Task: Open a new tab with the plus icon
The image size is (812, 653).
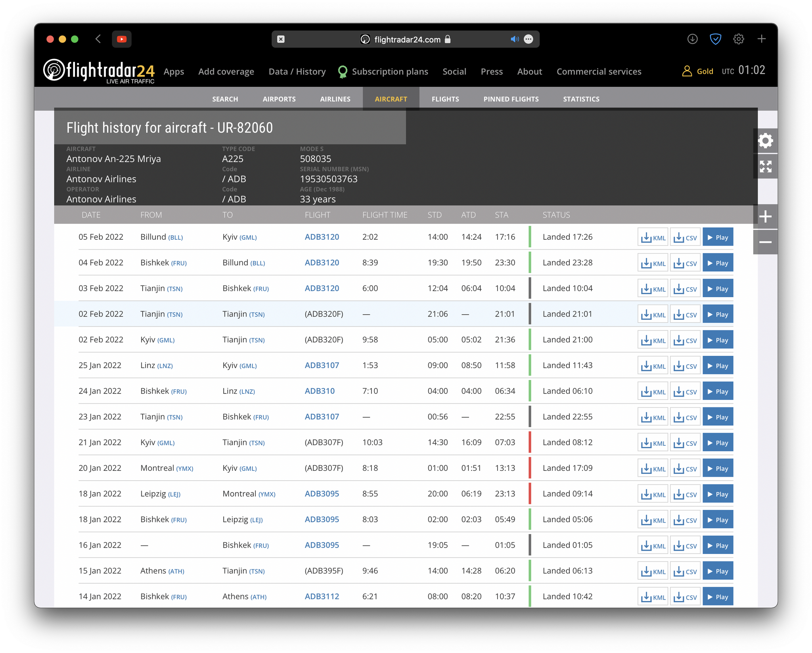Action: pyautogui.click(x=761, y=39)
